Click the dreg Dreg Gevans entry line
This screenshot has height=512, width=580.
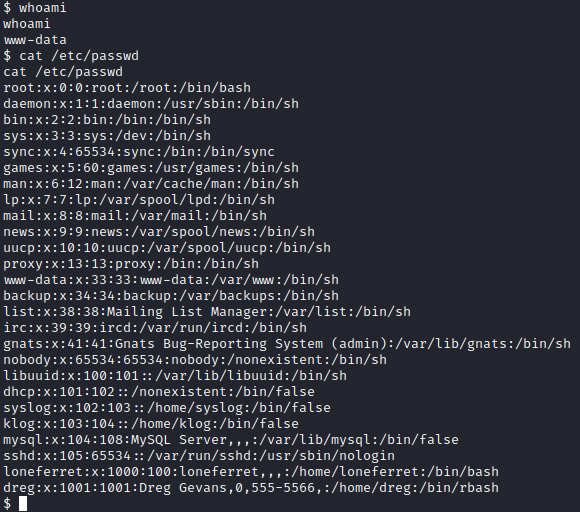(x=251, y=488)
